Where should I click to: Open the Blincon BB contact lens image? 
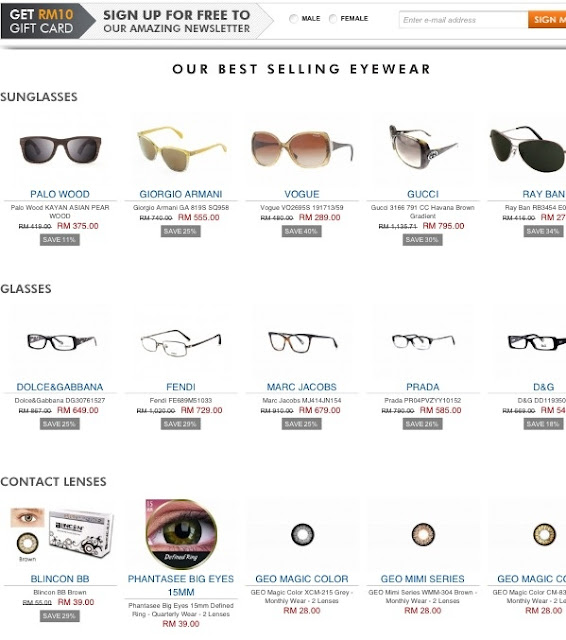(61, 535)
